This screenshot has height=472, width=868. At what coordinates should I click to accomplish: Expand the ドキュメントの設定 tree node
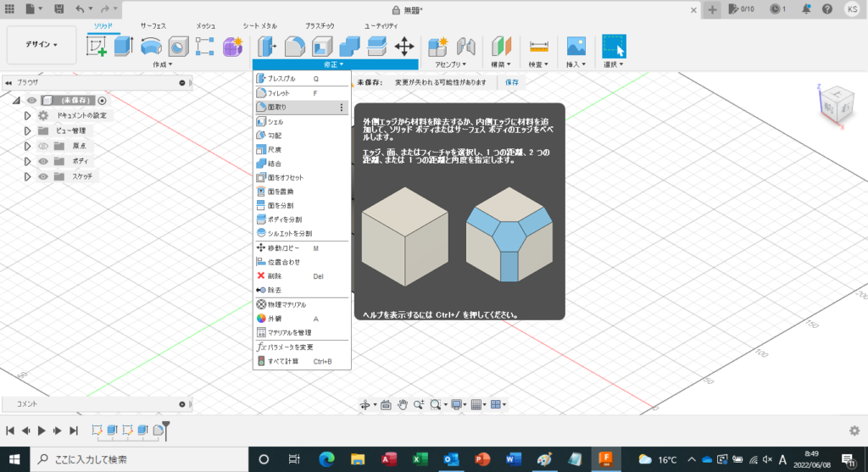pyautogui.click(x=27, y=115)
